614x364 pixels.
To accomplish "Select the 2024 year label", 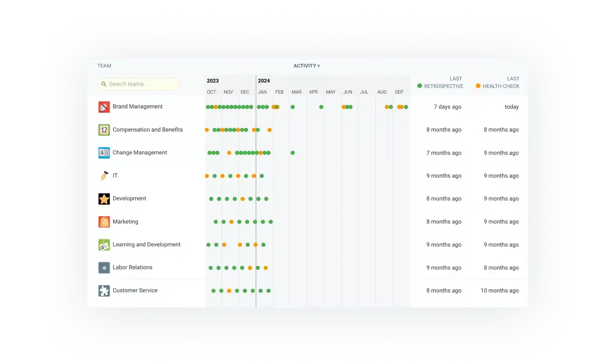I will point(264,81).
